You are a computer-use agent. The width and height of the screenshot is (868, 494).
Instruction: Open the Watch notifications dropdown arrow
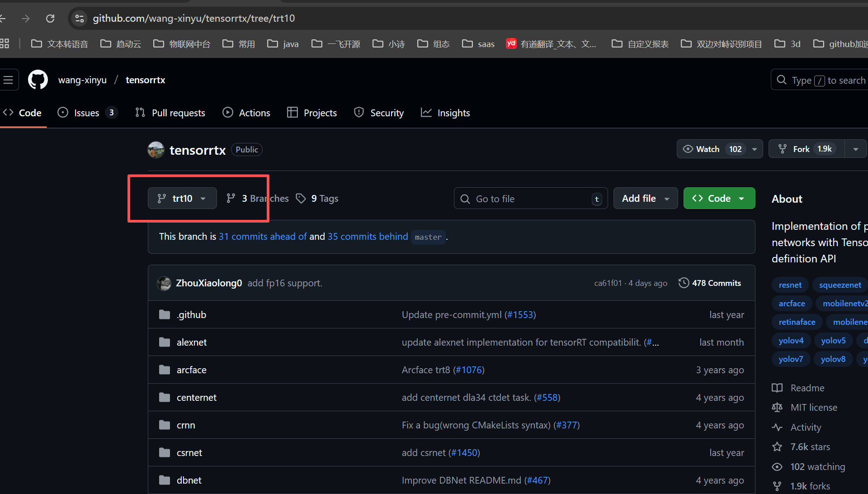755,149
